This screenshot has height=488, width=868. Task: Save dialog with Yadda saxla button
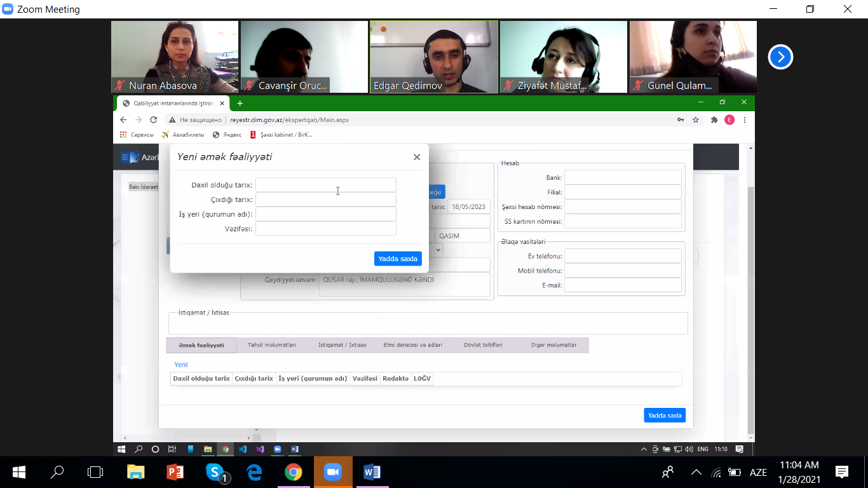398,259
